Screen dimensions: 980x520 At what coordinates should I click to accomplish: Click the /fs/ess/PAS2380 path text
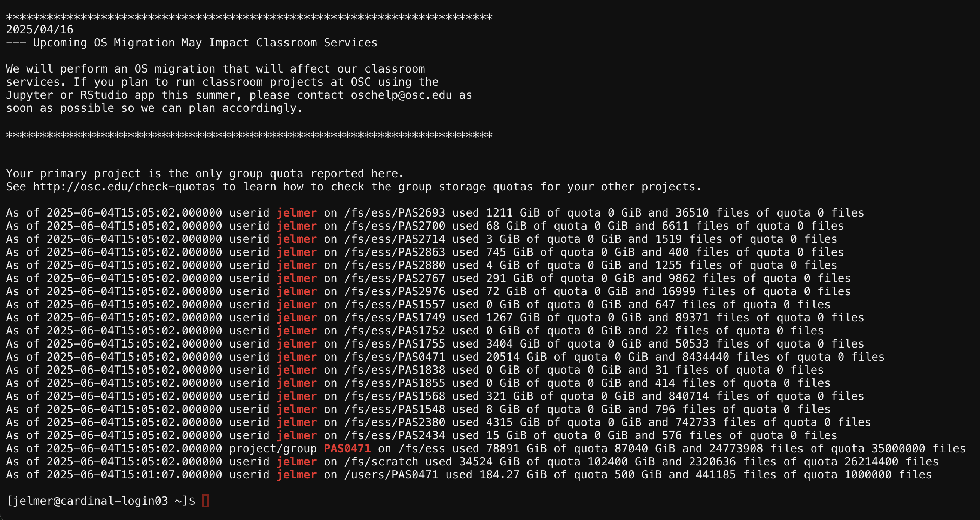(395, 422)
